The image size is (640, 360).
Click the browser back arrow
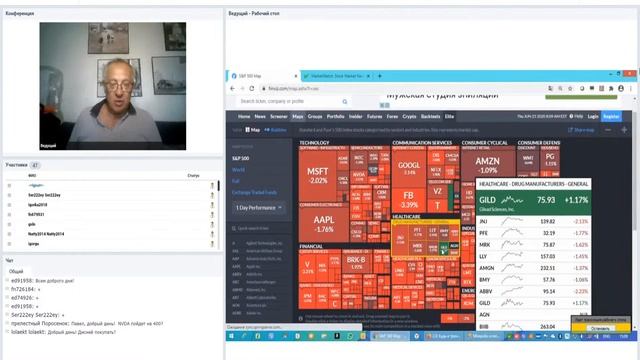click(x=232, y=88)
